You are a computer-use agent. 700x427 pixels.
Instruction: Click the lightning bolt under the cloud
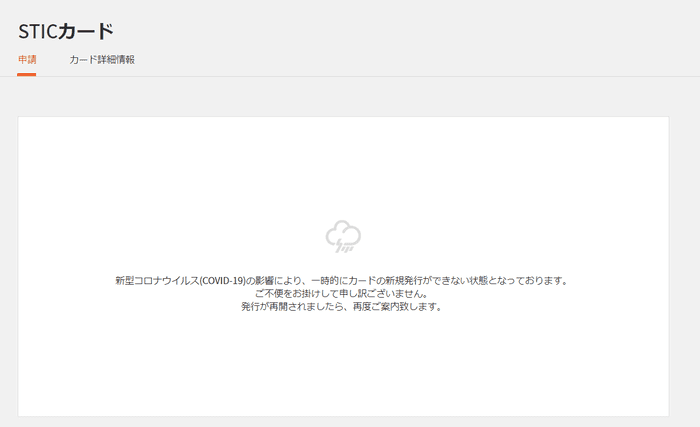[345, 246]
